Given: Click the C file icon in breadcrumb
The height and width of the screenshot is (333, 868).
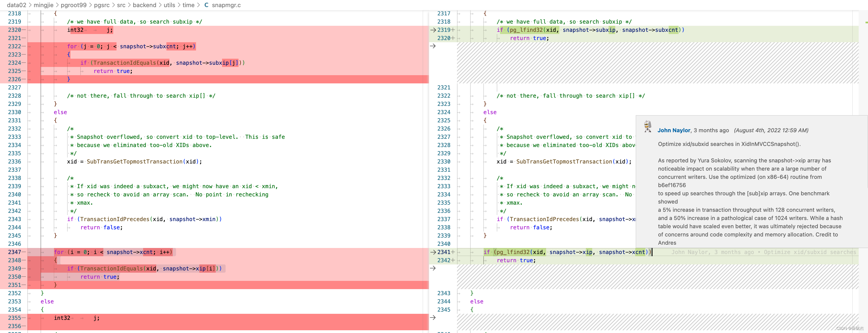Looking at the screenshot, I should pos(206,5).
